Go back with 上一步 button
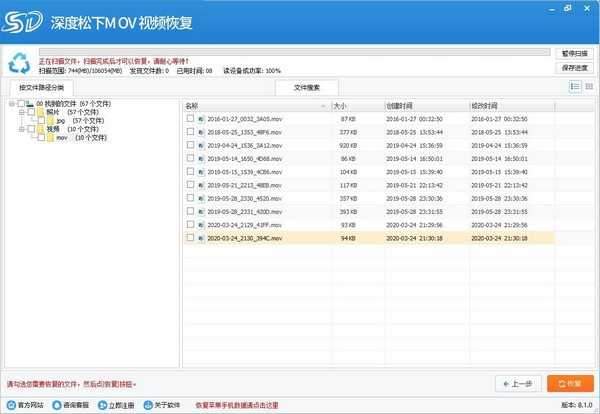The height and width of the screenshot is (414, 600). click(x=518, y=383)
